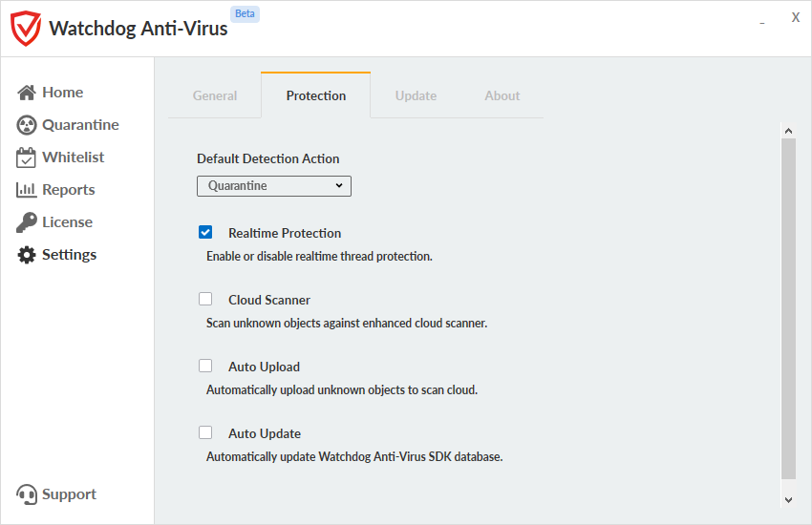Image resolution: width=812 pixels, height=525 pixels.
Task: Click the scrollbar up arrow
Action: pos(788,131)
